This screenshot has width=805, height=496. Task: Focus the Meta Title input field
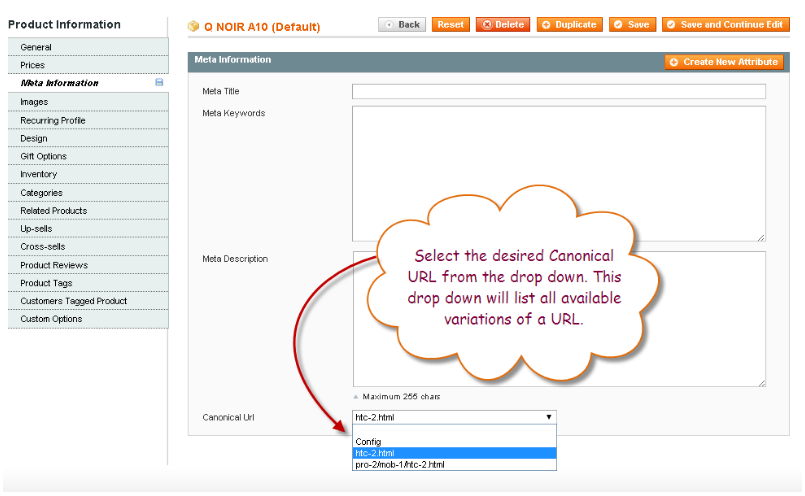coord(558,91)
